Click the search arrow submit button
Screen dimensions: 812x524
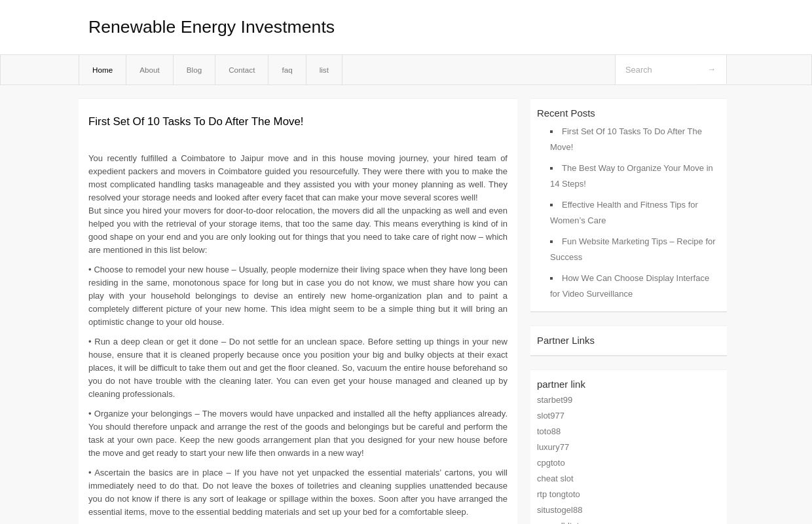point(711,69)
